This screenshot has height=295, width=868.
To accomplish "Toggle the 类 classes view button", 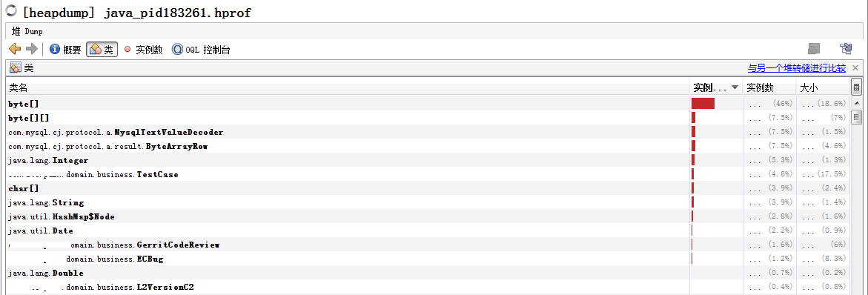I will click(102, 50).
